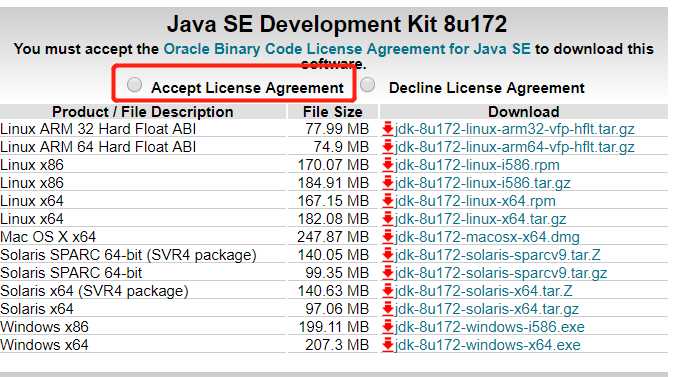Click the 140.63 MB file size

(333, 291)
